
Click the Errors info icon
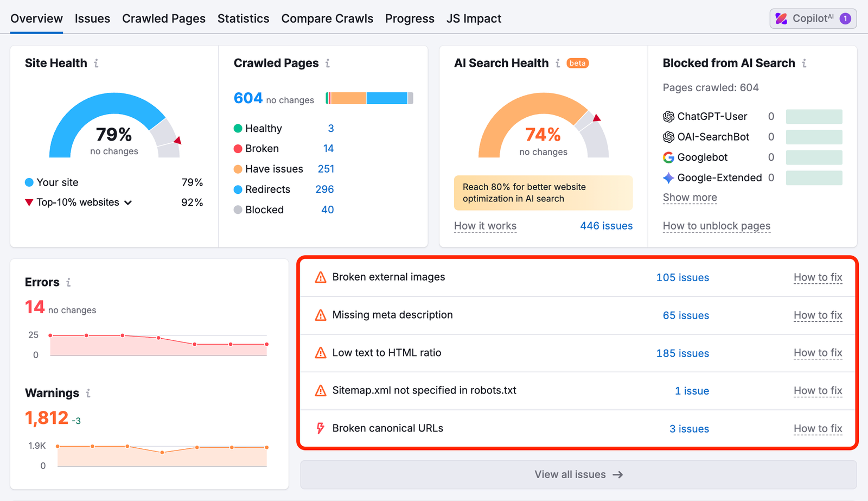(68, 282)
